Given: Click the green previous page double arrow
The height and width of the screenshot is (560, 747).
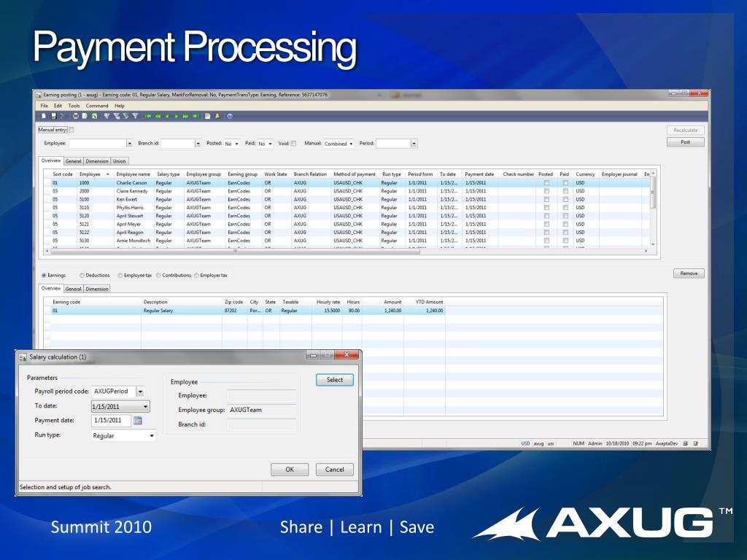Looking at the screenshot, I should click(158, 116).
